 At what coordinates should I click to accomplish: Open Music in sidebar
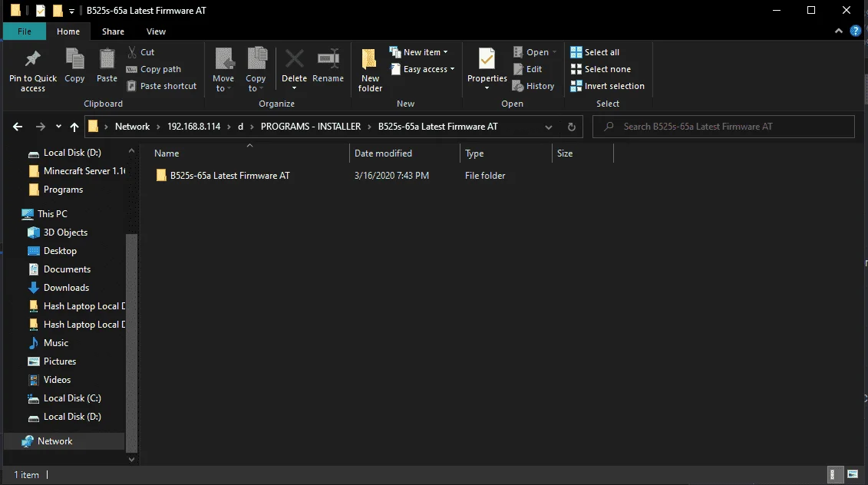pyautogui.click(x=48, y=343)
